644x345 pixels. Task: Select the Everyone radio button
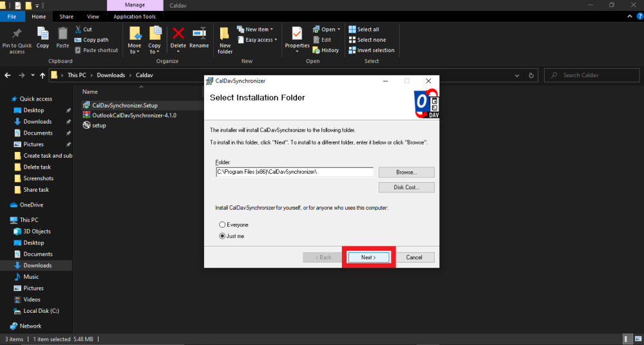click(222, 225)
